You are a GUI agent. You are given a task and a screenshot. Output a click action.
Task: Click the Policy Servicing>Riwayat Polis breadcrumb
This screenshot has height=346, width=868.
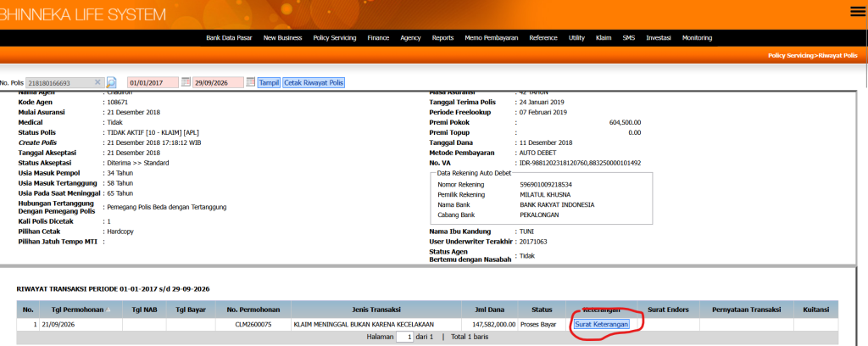click(813, 56)
